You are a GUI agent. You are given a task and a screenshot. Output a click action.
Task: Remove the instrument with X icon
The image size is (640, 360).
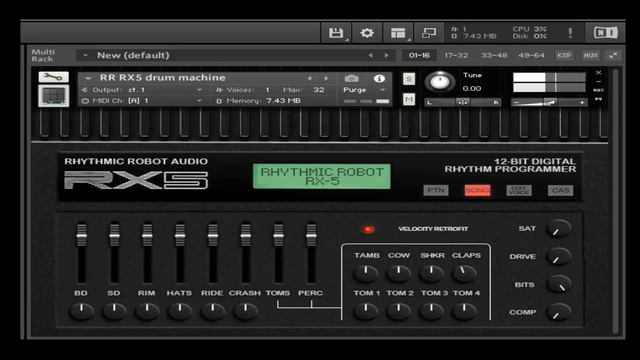tap(598, 73)
